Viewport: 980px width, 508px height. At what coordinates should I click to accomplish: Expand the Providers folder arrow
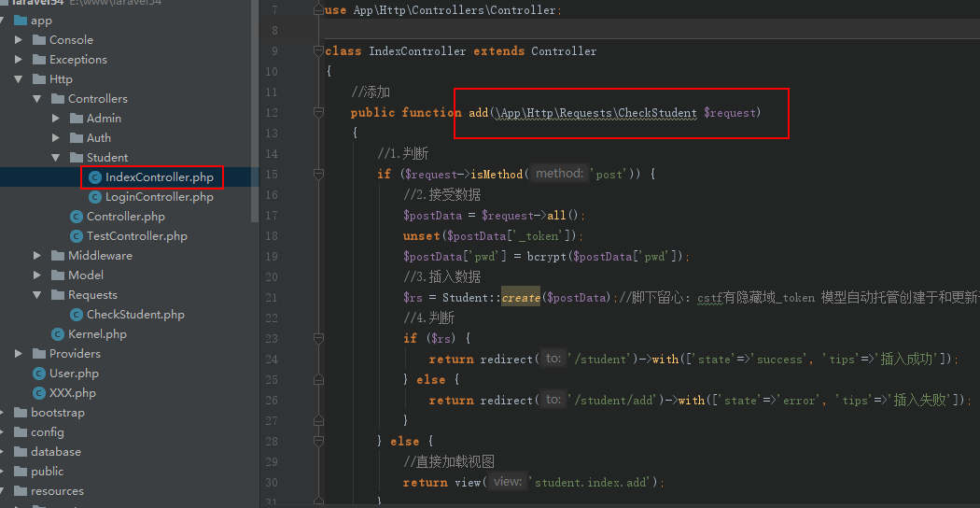pos(19,354)
